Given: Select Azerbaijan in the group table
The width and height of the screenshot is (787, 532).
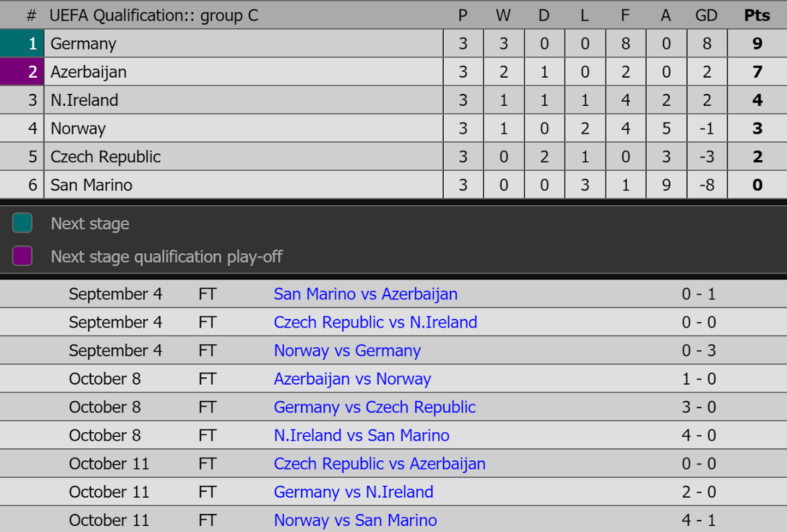Looking at the screenshot, I should point(88,72).
